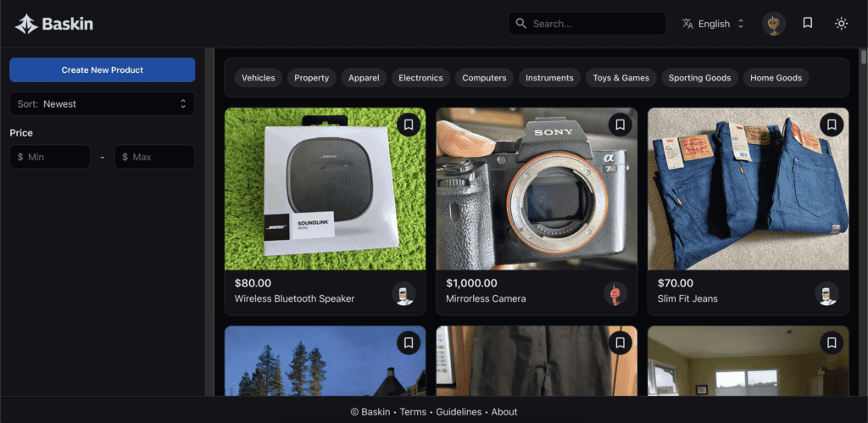Bookmark the Wireless Bluetooth Speaker listing
868x423 pixels.
click(x=409, y=125)
